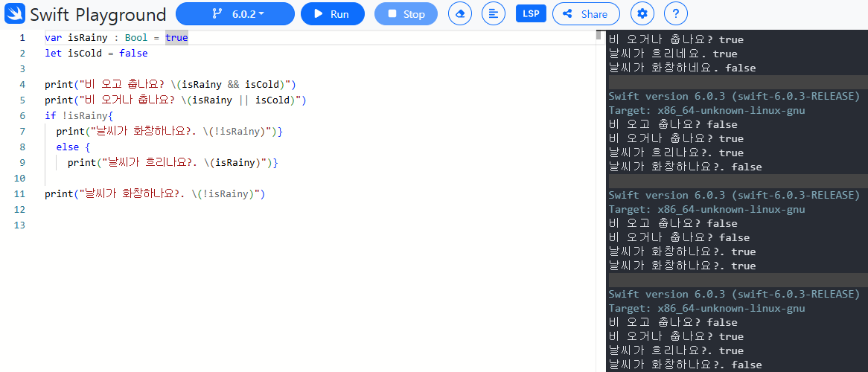Open help via the question mark icon

click(675, 14)
